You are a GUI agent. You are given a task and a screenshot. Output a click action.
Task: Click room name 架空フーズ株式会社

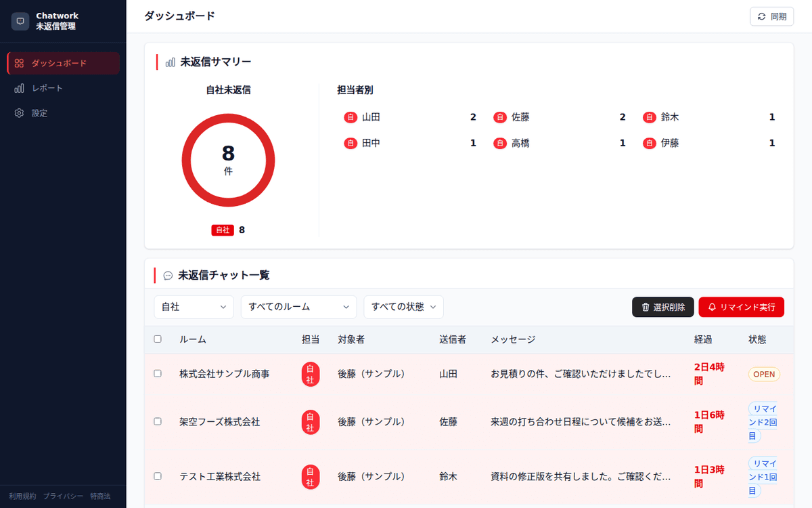coord(220,422)
